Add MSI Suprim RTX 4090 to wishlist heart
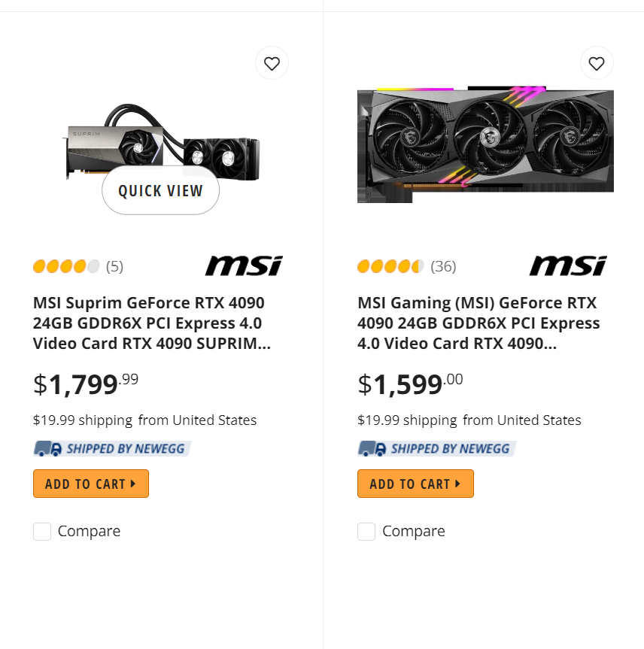 pos(272,63)
